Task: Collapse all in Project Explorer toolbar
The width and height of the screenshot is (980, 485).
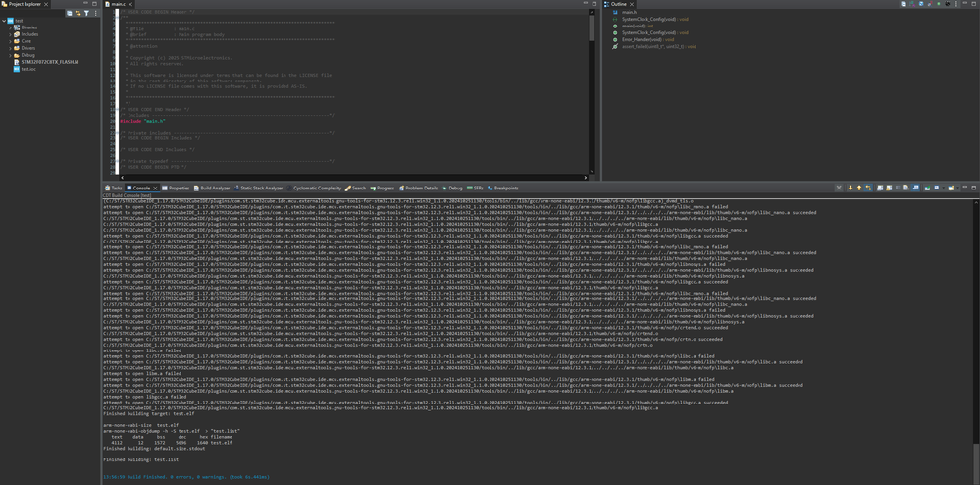Action: click(70, 13)
